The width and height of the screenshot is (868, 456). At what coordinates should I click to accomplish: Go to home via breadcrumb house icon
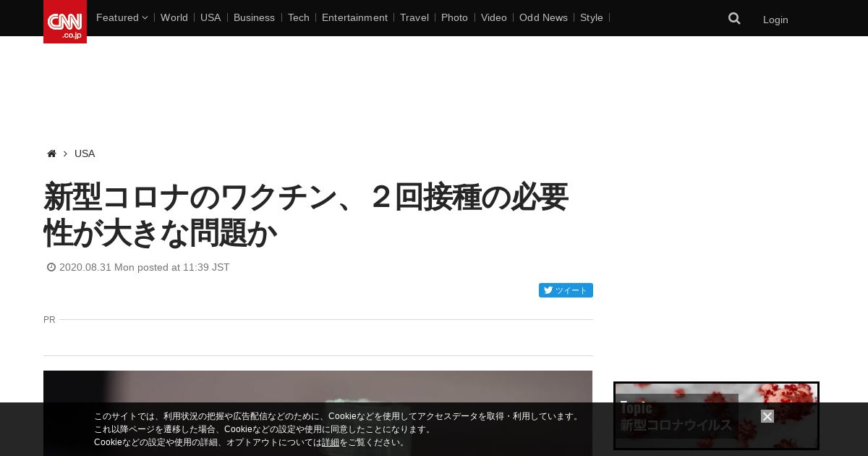(x=51, y=153)
